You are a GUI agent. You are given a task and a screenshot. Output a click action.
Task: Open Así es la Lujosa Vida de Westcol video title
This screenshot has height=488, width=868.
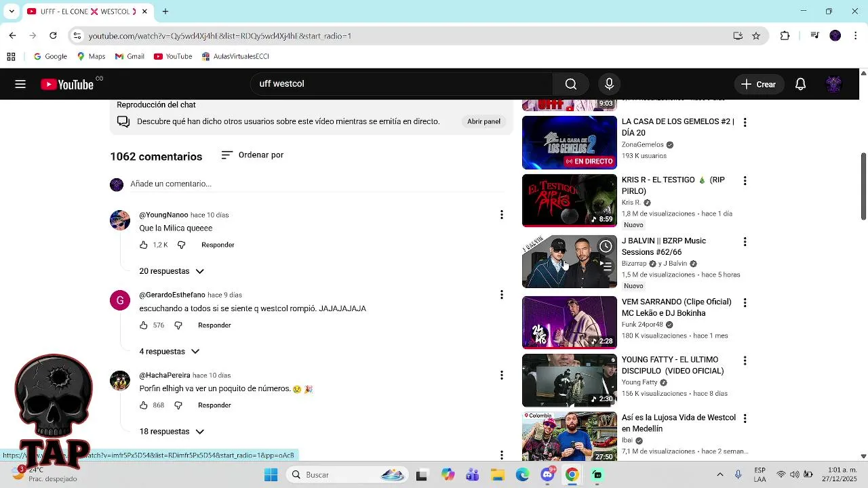point(679,423)
